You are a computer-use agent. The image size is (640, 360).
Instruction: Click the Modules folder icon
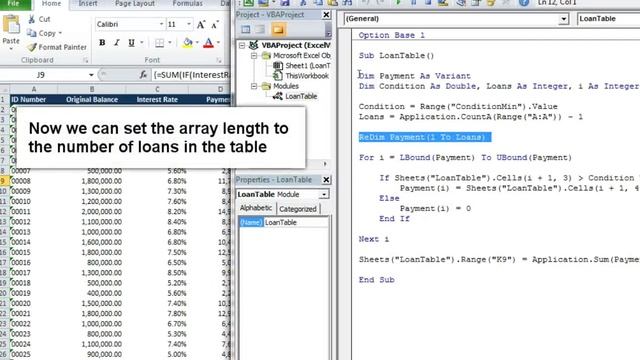click(x=266, y=86)
